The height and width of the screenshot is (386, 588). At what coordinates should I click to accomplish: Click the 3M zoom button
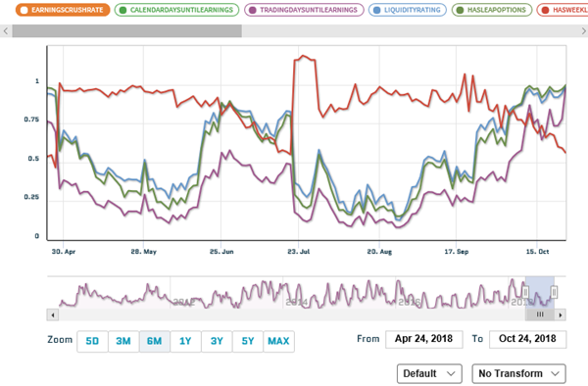123,341
